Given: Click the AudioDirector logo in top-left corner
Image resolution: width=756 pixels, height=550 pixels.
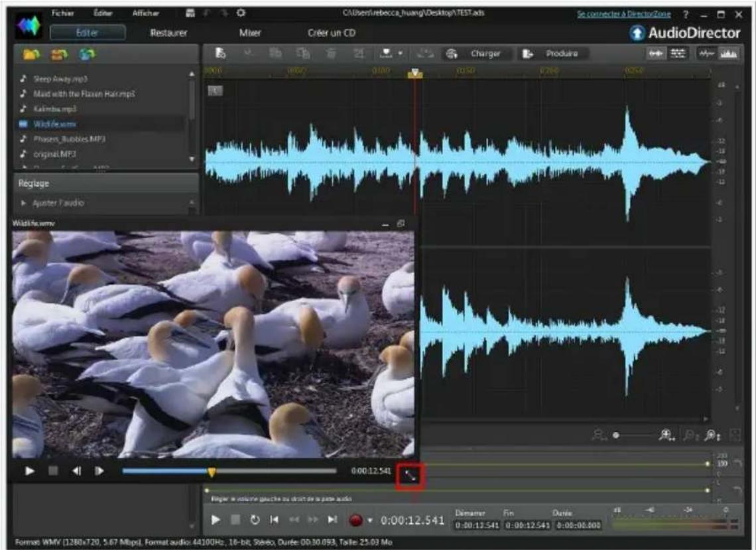Looking at the screenshot, I should coord(29,26).
